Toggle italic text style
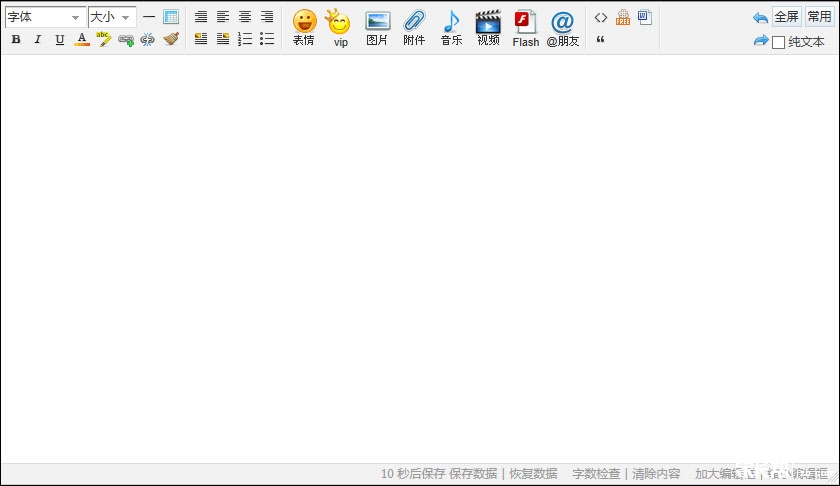This screenshot has width=840, height=486. point(38,40)
